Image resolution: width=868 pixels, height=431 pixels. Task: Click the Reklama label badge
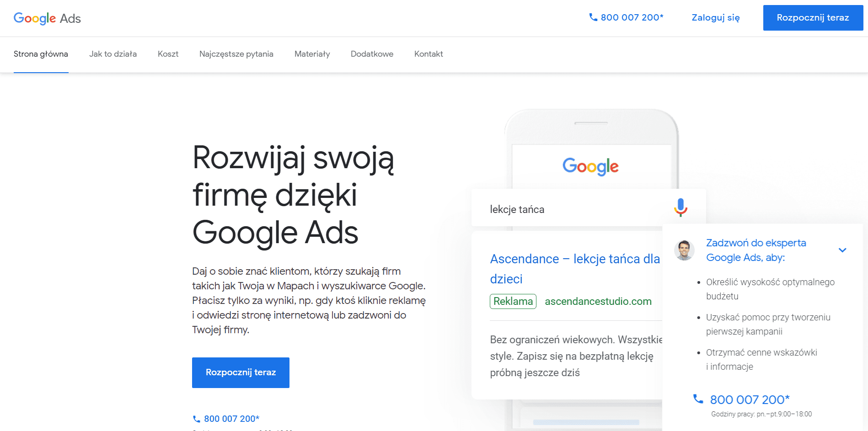coord(513,301)
